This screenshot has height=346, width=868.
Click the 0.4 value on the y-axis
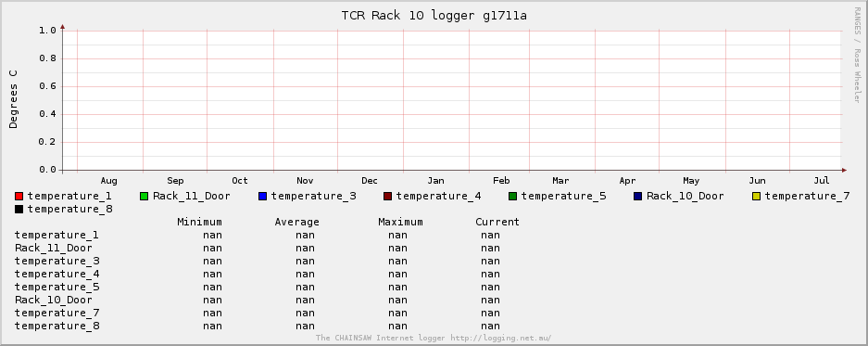[x=47, y=114]
